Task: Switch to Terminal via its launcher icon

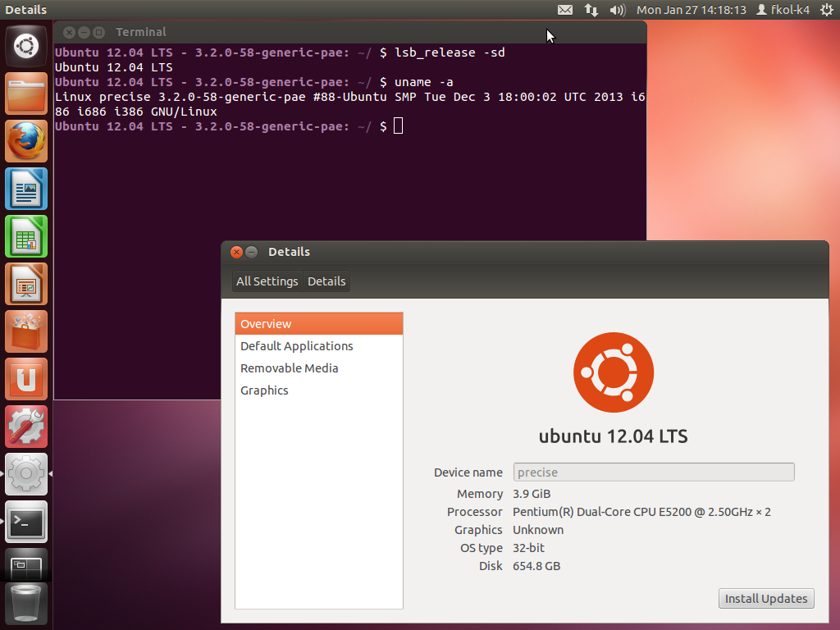Action: coord(26,523)
